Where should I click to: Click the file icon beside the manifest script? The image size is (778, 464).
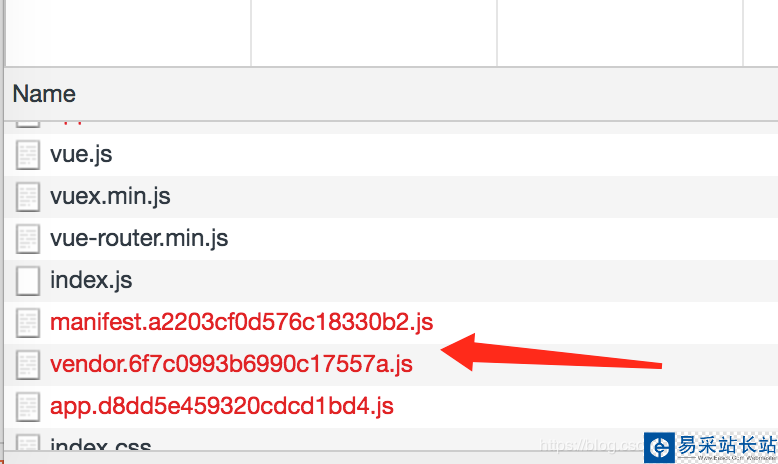(28, 322)
